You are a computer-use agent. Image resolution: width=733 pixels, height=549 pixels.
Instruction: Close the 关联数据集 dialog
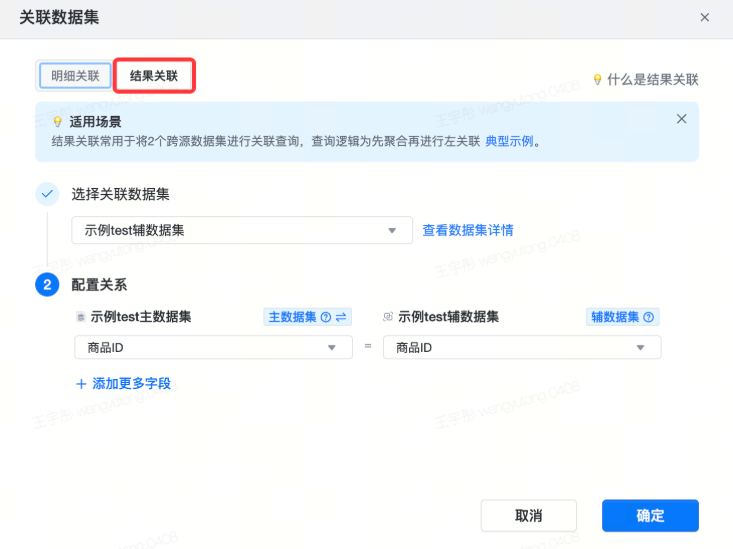coord(704,18)
